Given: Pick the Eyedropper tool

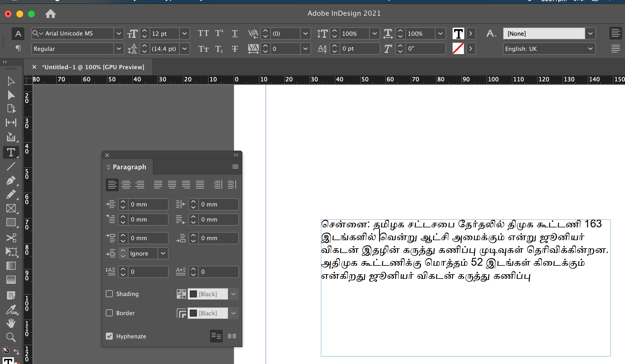Looking at the screenshot, I should [11, 310].
